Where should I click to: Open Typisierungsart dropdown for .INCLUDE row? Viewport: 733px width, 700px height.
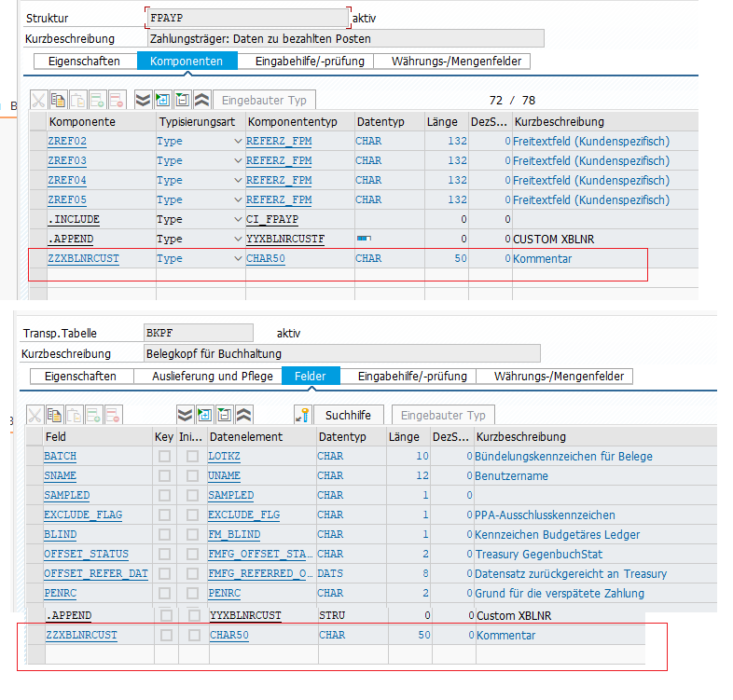pos(238,220)
